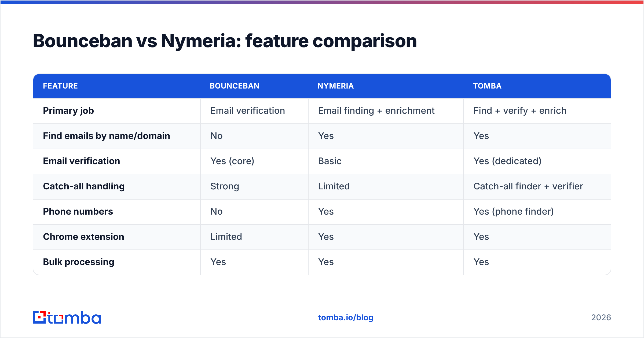The image size is (644, 338).
Task: Click 'No' in the Find emails row
Action: pos(216,136)
